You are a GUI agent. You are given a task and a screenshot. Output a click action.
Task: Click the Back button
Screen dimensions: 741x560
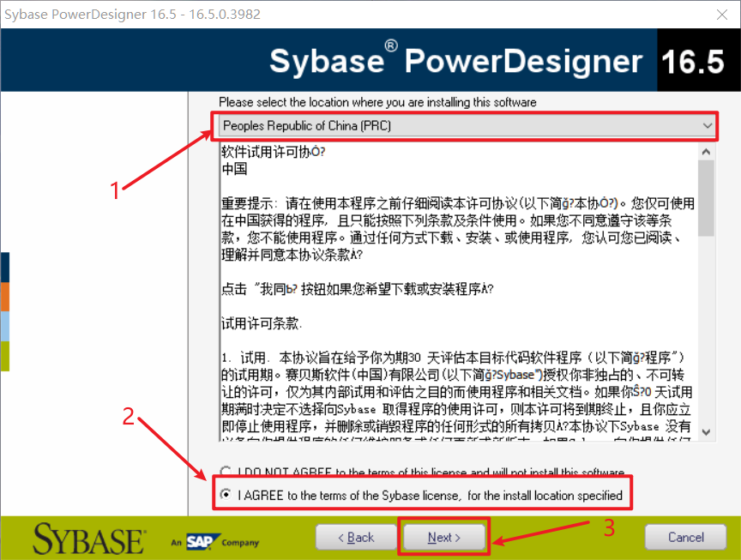coord(356,538)
